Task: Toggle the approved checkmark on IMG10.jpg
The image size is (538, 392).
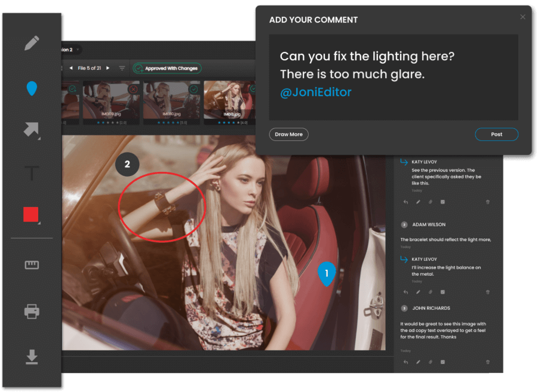Action: [x=193, y=88]
